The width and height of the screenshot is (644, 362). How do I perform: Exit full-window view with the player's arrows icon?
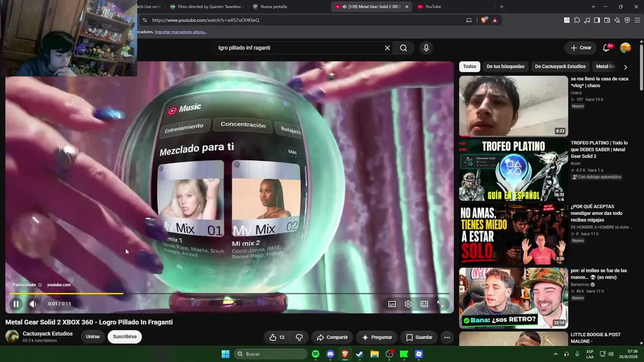[440, 304]
